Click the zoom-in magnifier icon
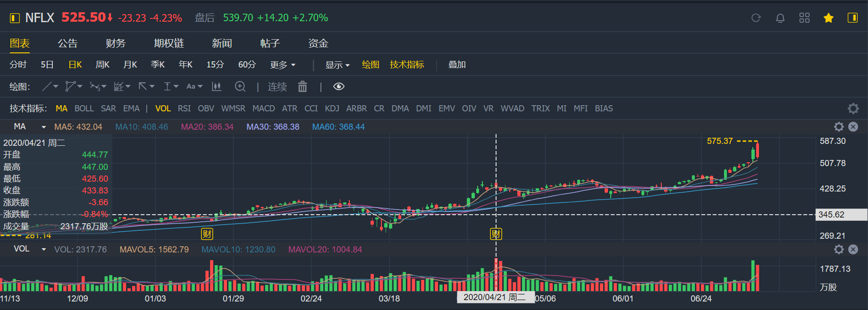The width and height of the screenshot is (868, 310). click(240, 86)
